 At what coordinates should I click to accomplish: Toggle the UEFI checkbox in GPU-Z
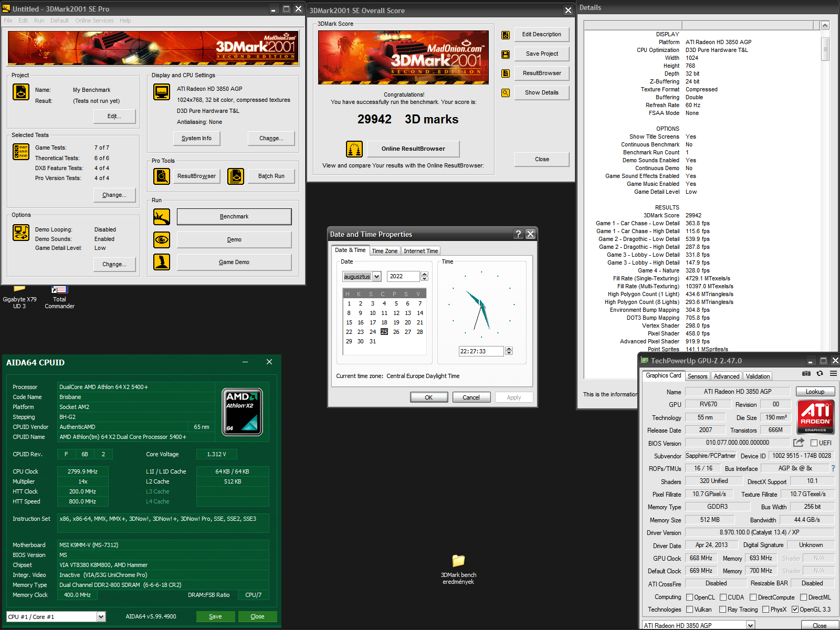point(814,443)
